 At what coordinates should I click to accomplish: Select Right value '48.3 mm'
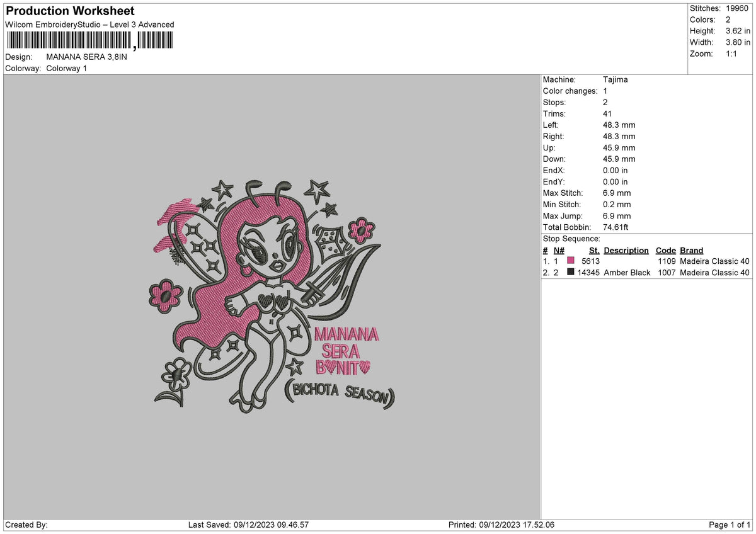pyautogui.click(x=619, y=136)
